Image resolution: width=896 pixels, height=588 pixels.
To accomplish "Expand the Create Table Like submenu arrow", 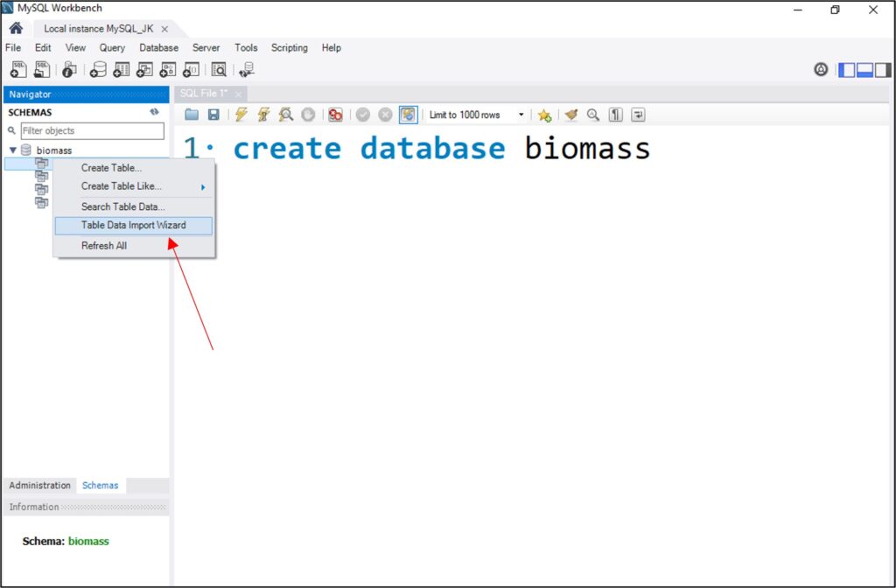I will pyautogui.click(x=203, y=186).
